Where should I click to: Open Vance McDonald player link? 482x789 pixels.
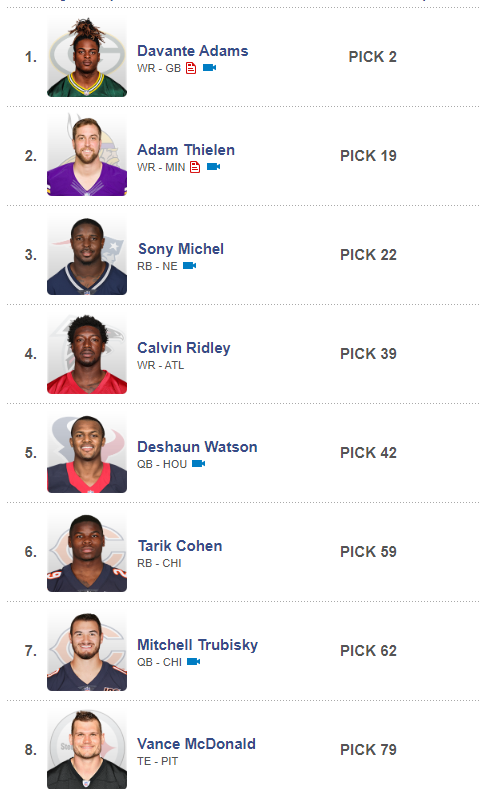196,744
